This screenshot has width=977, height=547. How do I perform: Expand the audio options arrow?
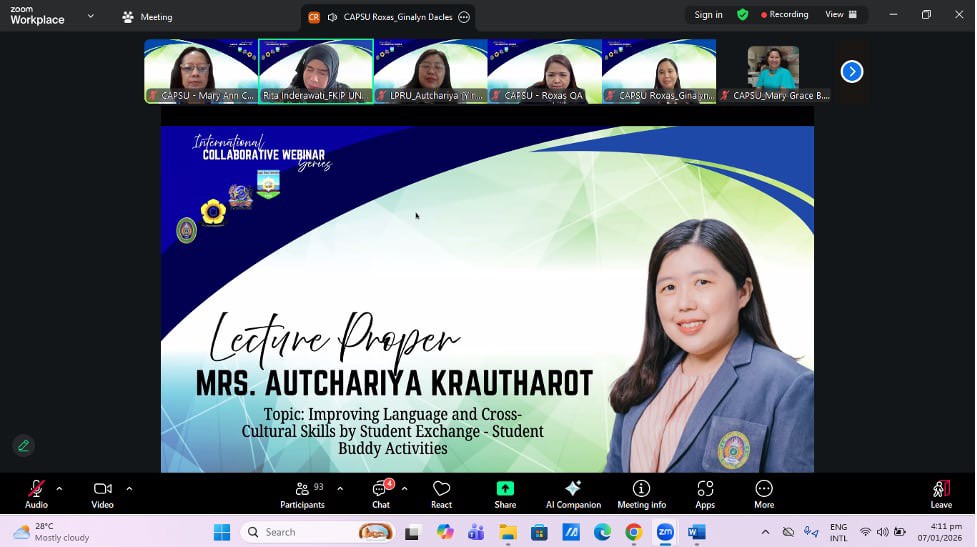coord(59,489)
